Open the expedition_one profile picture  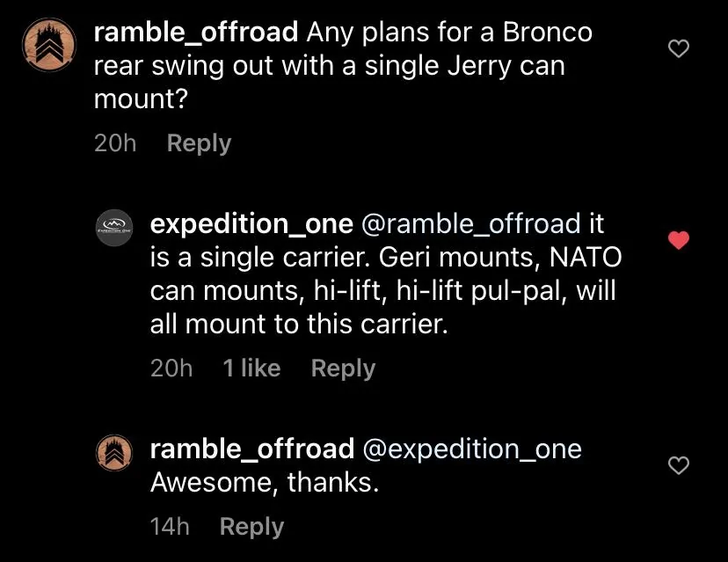pyautogui.click(x=114, y=227)
